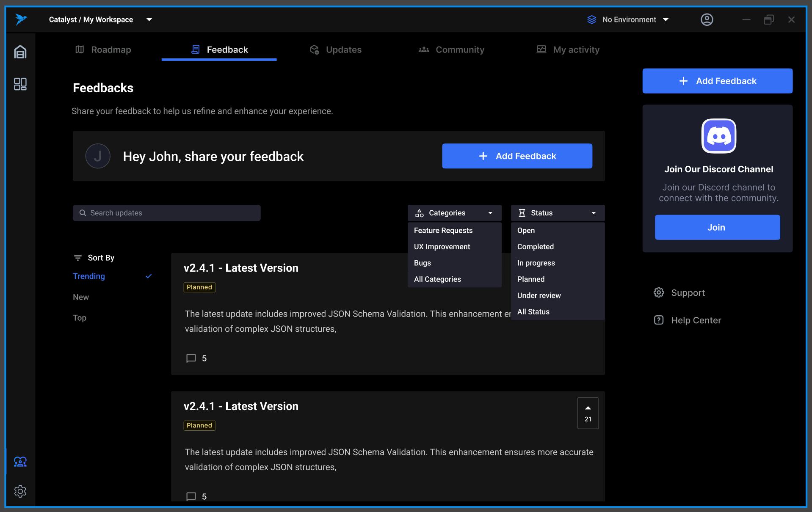The image size is (812, 512).
Task: Click the search magnifier icon
Action: tap(83, 213)
